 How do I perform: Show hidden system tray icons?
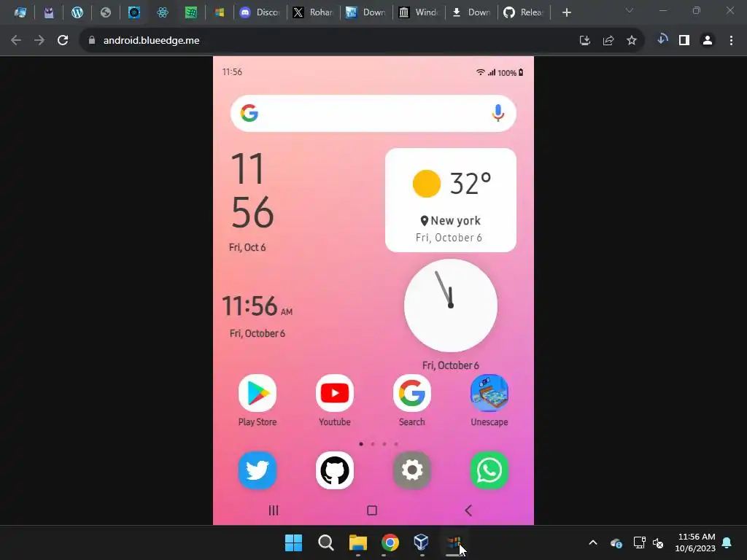tap(593, 542)
